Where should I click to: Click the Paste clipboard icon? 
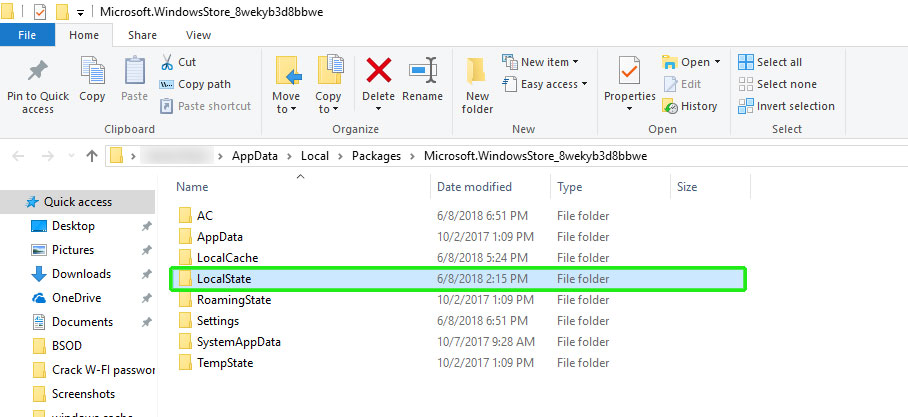click(x=134, y=71)
